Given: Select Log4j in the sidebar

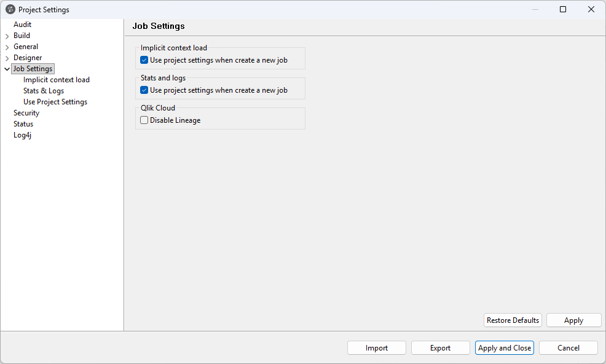Looking at the screenshot, I should [x=22, y=134].
